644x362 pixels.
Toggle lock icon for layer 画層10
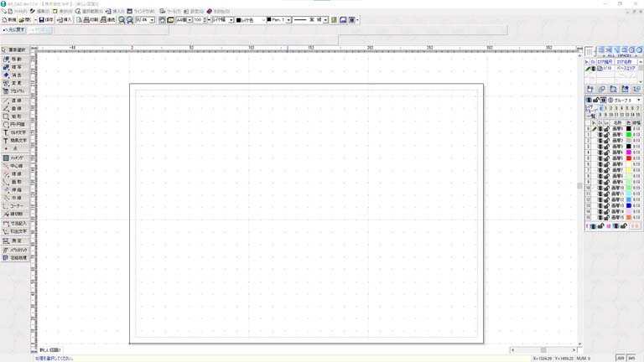click(606, 188)
